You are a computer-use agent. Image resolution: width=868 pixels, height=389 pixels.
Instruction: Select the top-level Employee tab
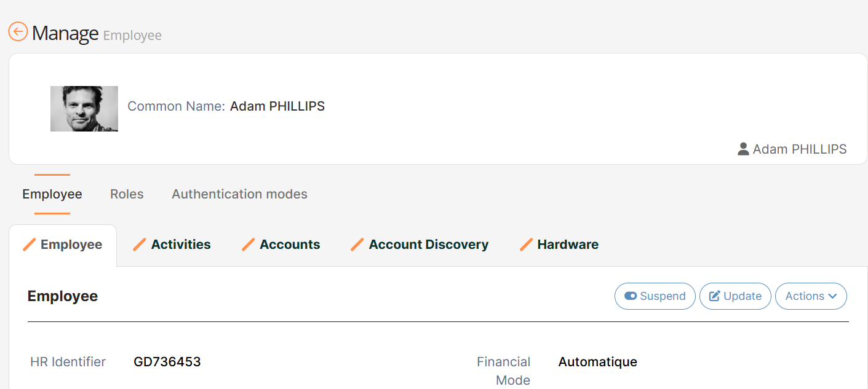(52, 194)
